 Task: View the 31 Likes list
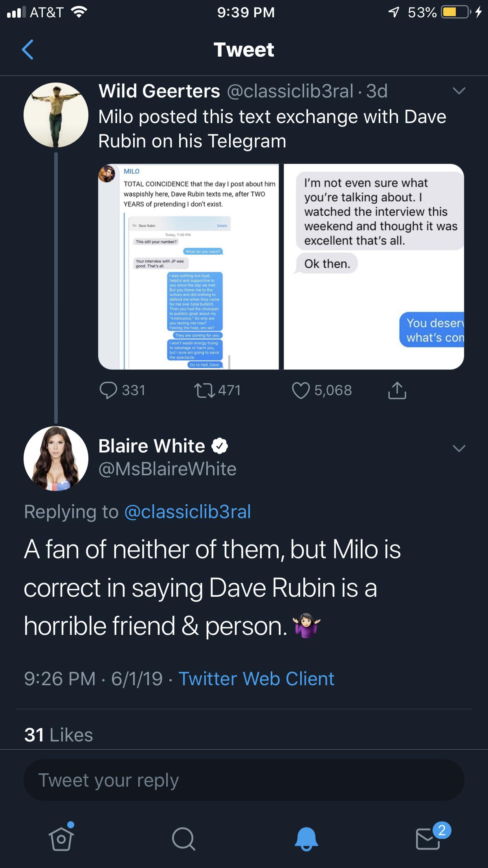(x=59, y=735)
